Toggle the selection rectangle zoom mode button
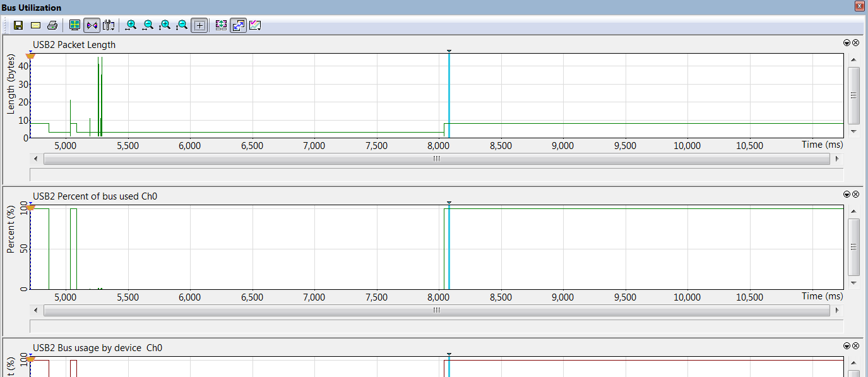The width and height of the screenshot is (868, 377). click(199, 25)
